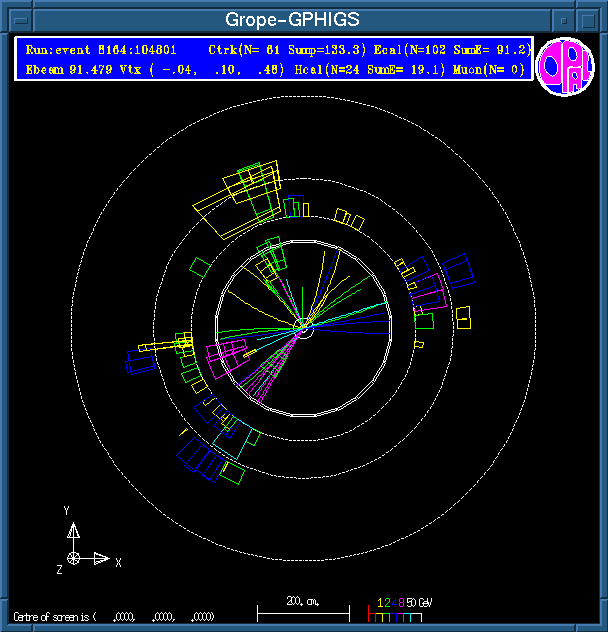Click the Centre of screen coordinates text
Viewport: 608px width, 632px height.
pyautogui.click(x=114, y=617)
